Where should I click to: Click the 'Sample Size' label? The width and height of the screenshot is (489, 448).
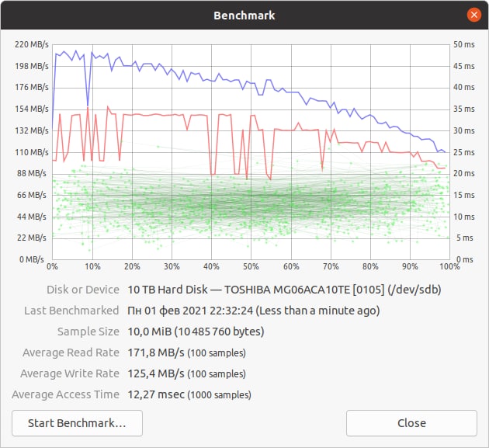coord(88,332)
